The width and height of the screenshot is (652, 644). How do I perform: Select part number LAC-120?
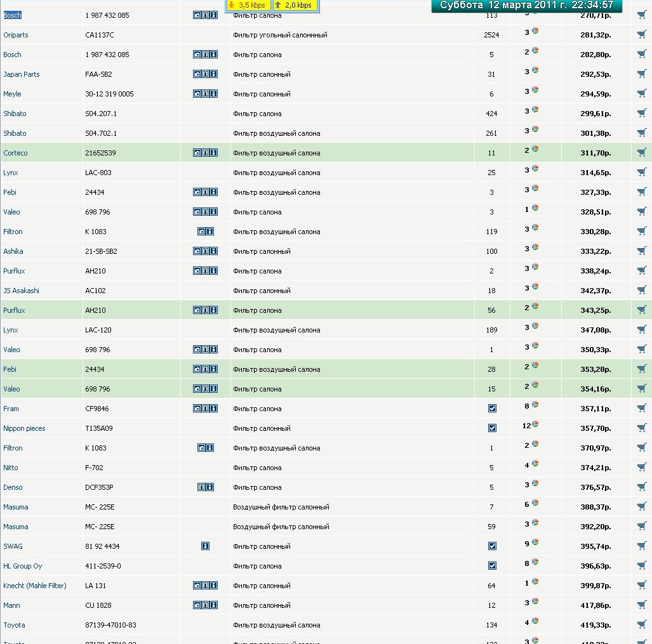pyautogui.click(x=98, y=330)
